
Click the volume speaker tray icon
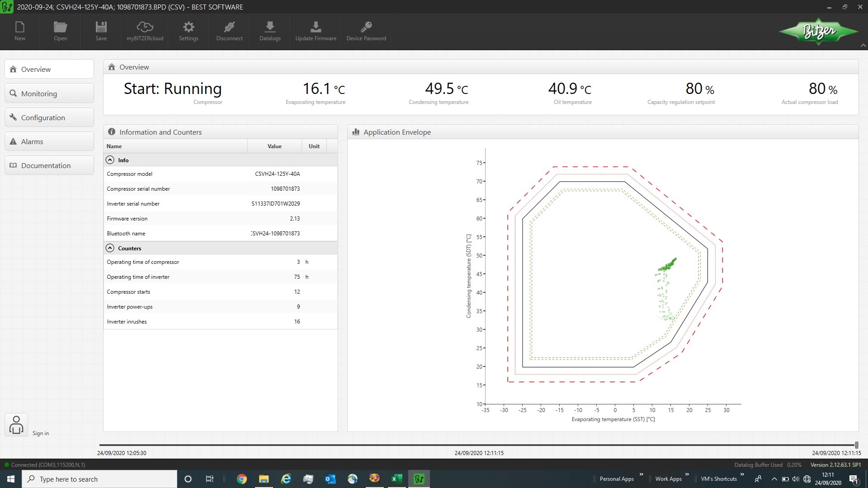click(796, 479)
